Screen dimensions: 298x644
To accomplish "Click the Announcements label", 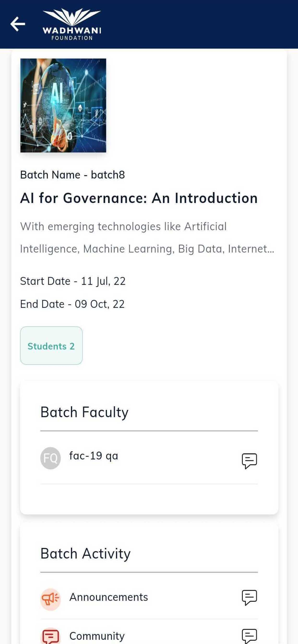I will (x=109, y=597).
